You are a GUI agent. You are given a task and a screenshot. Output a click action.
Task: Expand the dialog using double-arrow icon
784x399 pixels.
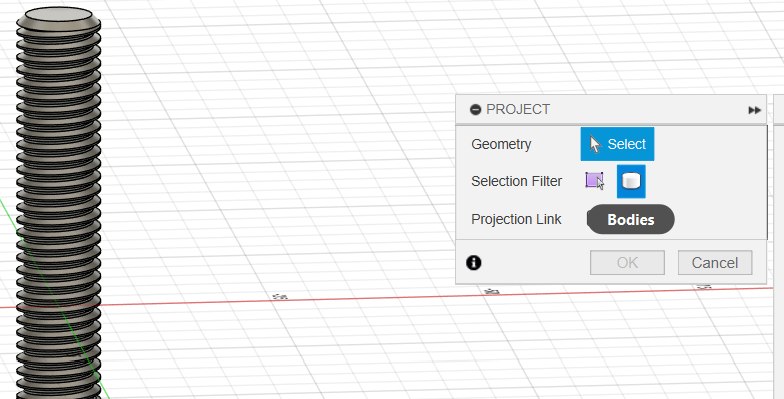[x=754, y=110]
